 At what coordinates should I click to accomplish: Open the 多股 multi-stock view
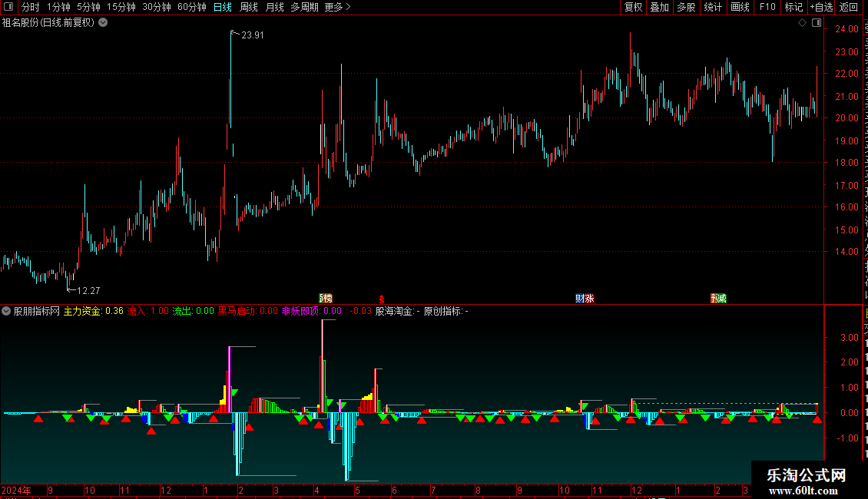686,7
